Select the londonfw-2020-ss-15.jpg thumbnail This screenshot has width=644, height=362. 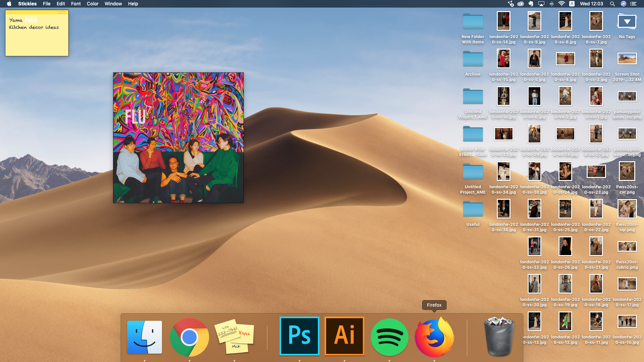tap(503, 59)
